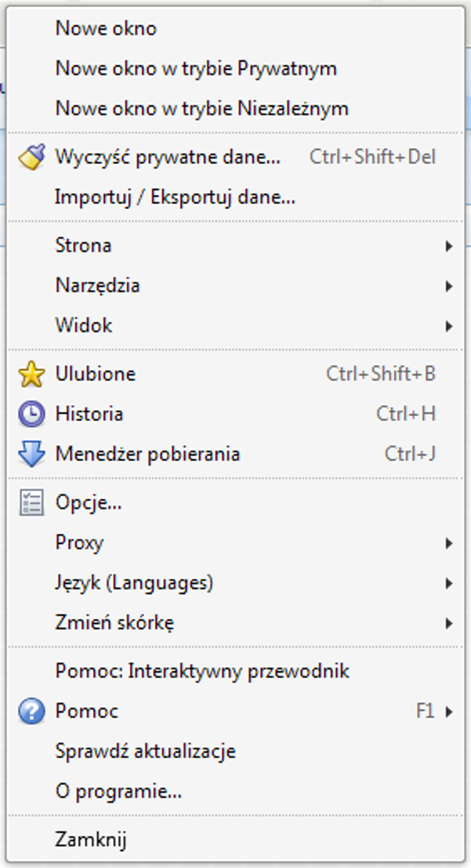The image size is (471, 868).
Task: Expand the Narzędzia submenu arrow
Action: [x=450, y=286]
